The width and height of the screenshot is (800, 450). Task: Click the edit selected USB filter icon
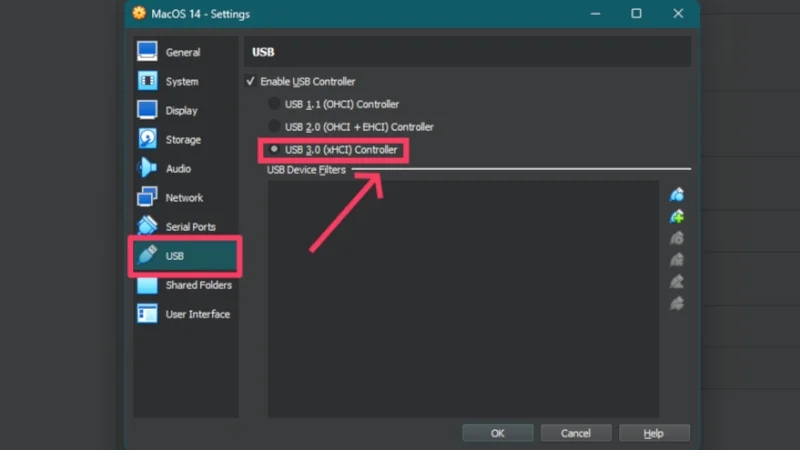tap(677, 238)
